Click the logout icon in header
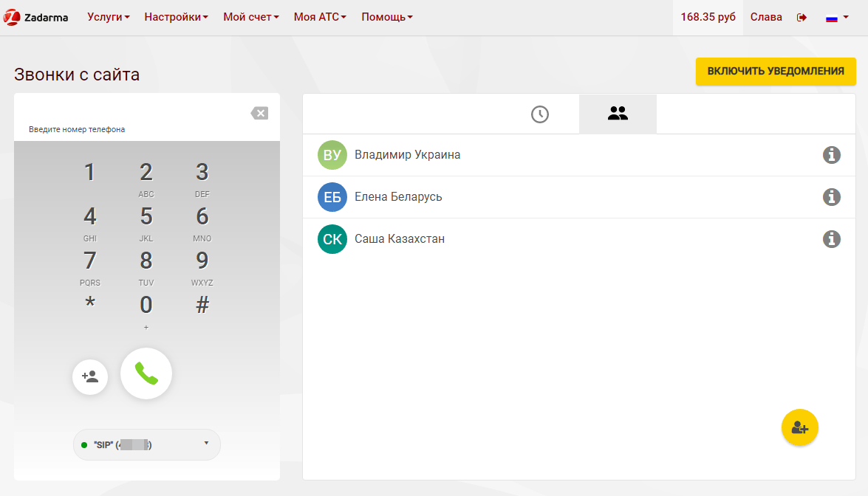868x496 pixels. pyautogui.click(x=802, y=18)
